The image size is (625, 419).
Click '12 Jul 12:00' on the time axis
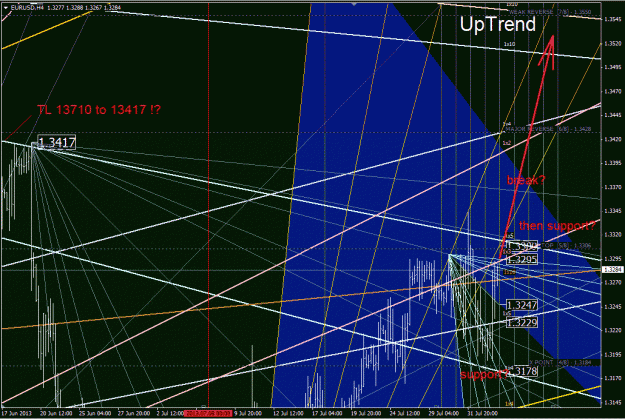288,413
